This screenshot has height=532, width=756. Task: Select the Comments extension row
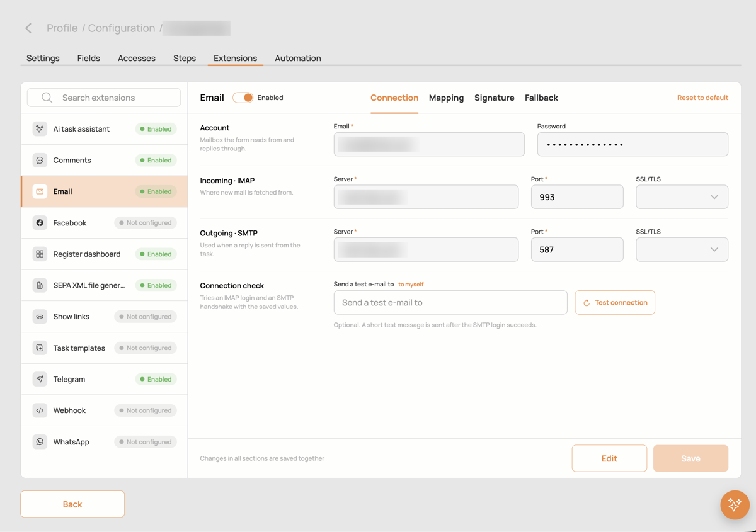[x=104, y=161]
